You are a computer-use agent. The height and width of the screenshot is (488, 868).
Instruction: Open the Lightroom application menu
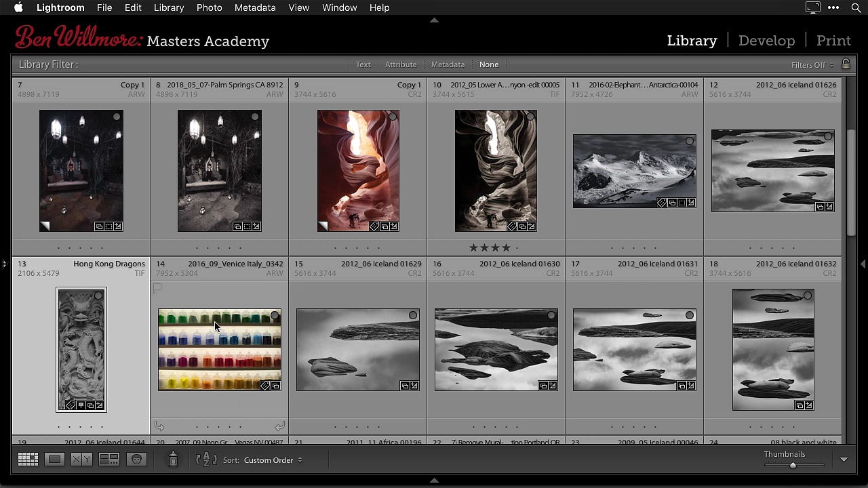click(x=60, y=7)
